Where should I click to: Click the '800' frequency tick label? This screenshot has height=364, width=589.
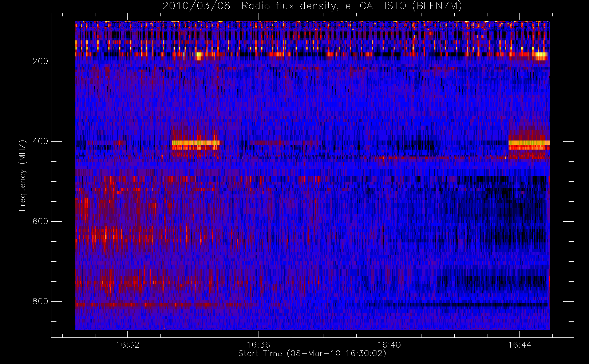coord(40,301)
